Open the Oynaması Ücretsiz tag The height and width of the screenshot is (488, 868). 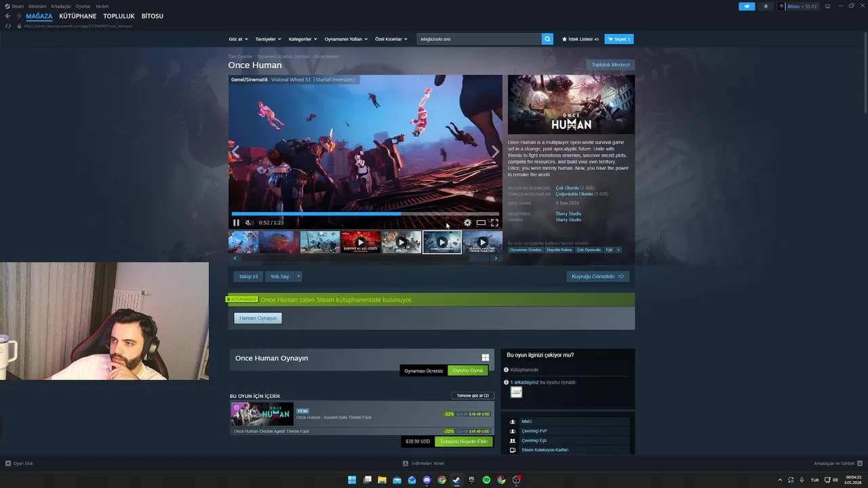[x=526, y=249]
